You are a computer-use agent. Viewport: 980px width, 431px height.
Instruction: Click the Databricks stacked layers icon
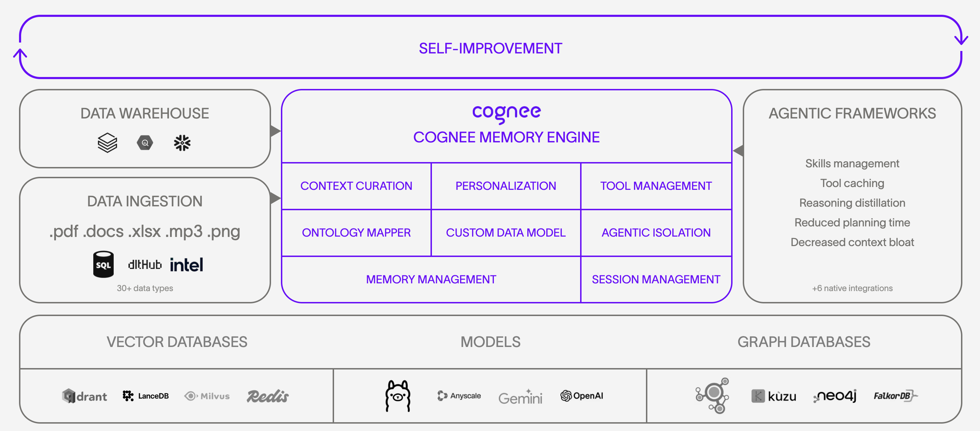(x=107, y=143)
